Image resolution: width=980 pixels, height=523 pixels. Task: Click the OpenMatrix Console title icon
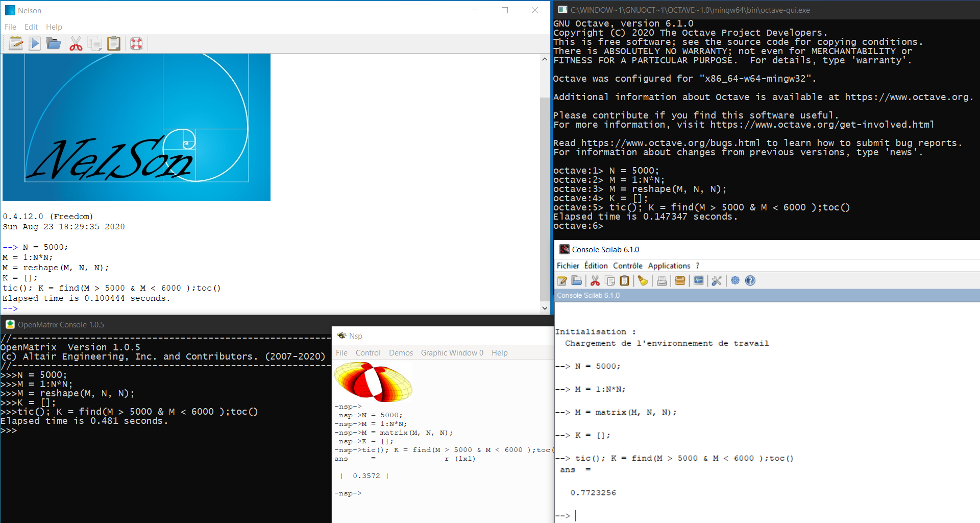click(x=10, y=324)
